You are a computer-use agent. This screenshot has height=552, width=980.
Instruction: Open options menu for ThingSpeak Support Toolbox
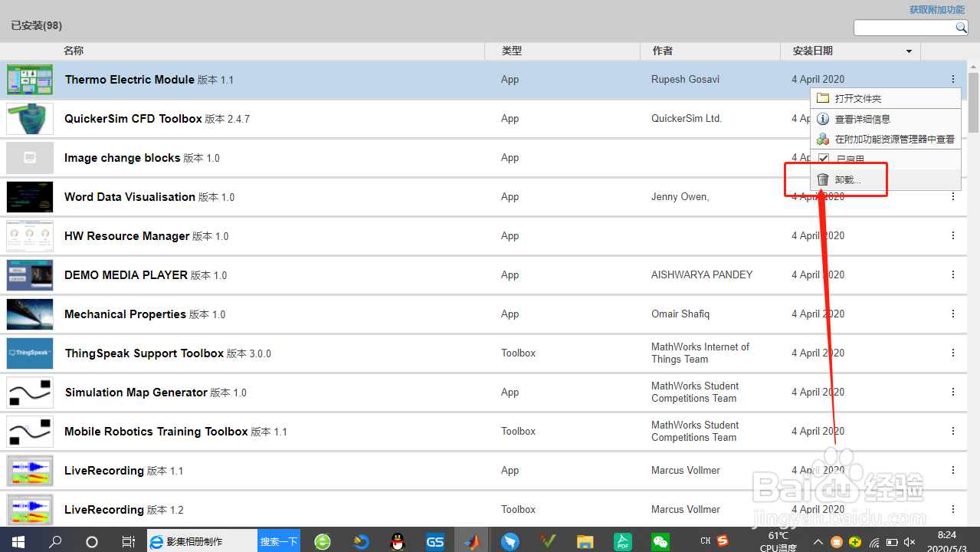[x=953, y=353]
